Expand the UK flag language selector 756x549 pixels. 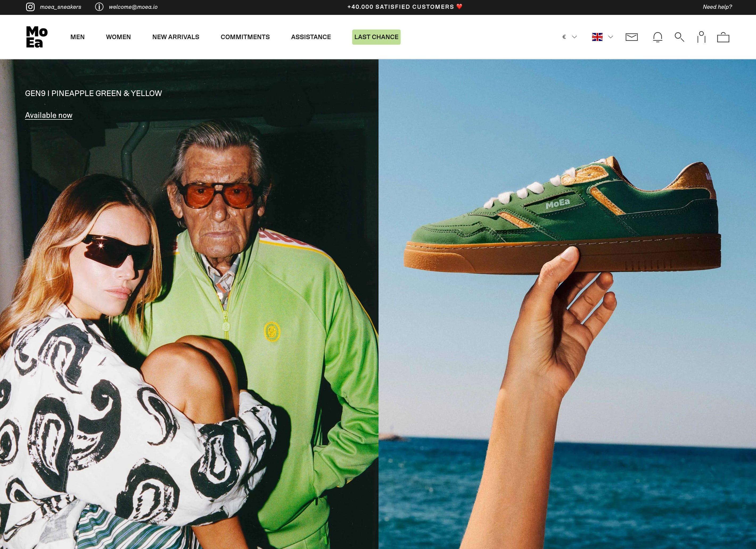(x=602, y=37)
